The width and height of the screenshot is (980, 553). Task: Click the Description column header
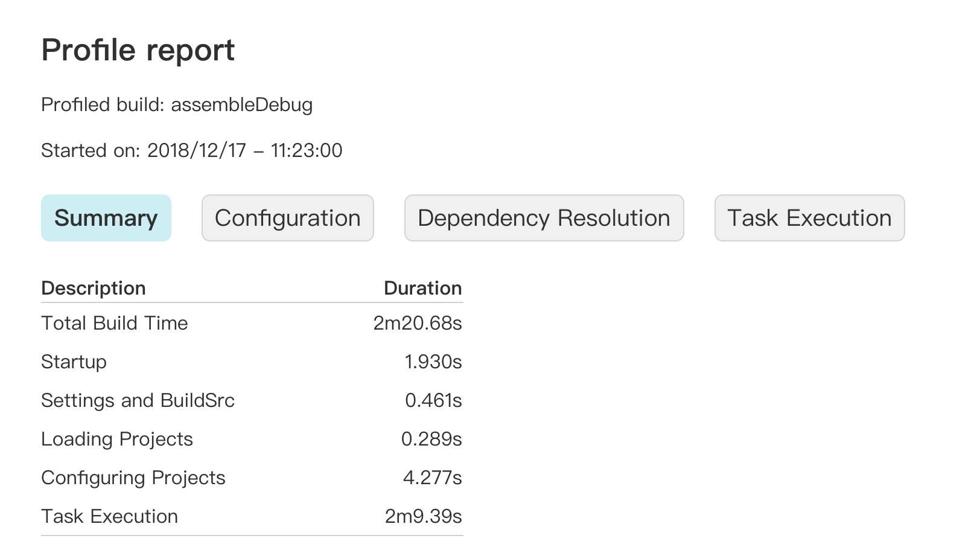pos(94,288)
